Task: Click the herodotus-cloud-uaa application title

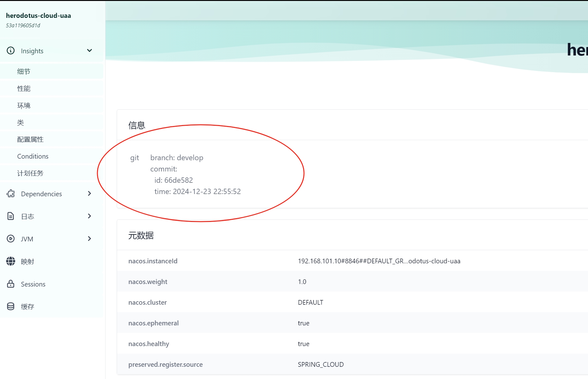Action: pos(38,15)
